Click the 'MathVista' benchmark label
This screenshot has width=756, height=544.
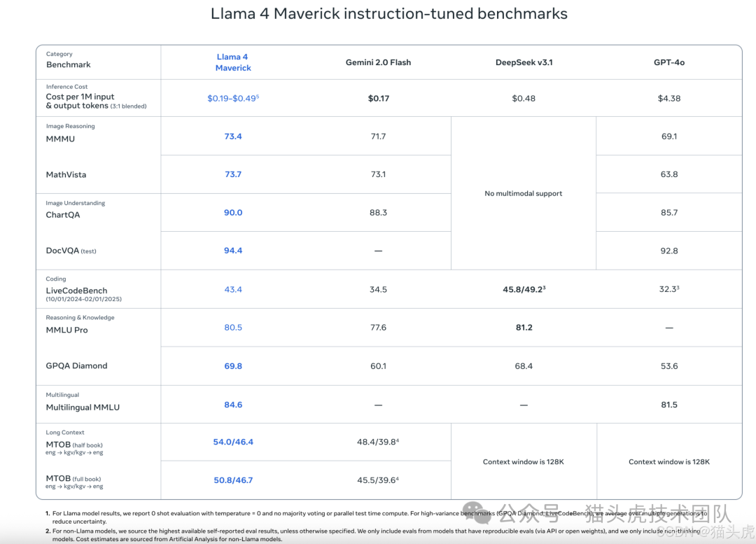(x=66, y=174)
